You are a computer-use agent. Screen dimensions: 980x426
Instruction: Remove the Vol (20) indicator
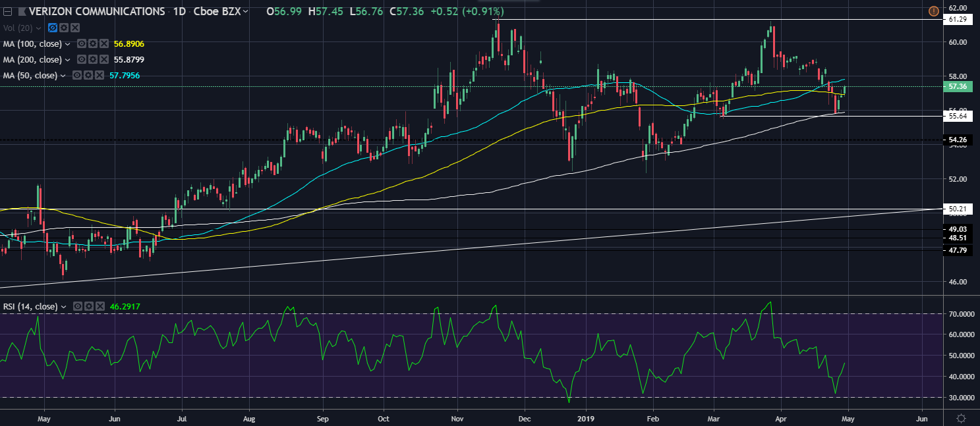coord(75,28)
